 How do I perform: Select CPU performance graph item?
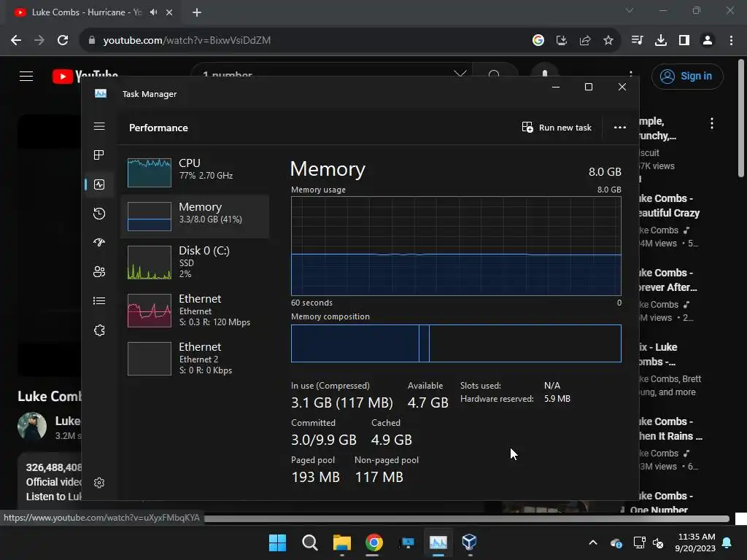pyautogui.click(x=195, y=172)
